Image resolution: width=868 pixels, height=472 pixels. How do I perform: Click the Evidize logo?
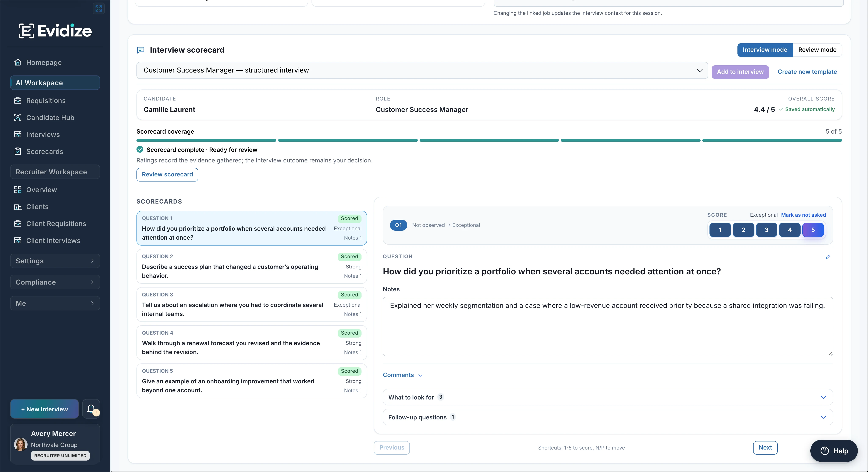pyautogui.click(x=55, y=31)
